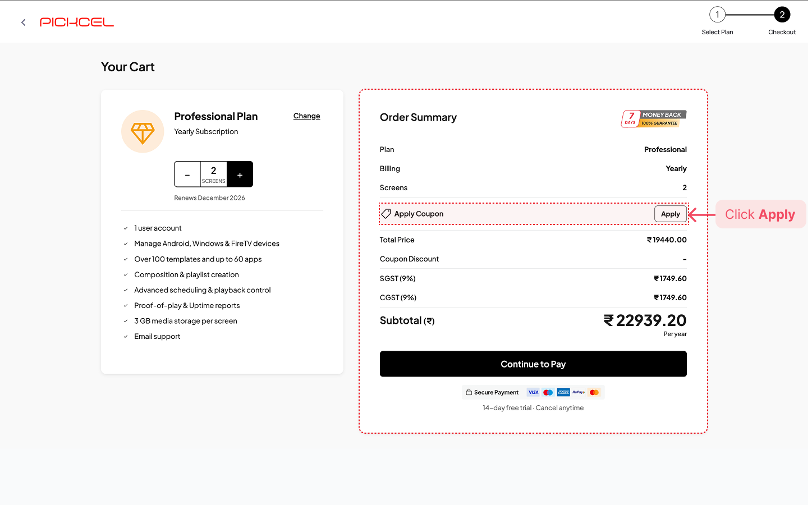The image size is (812, 505).
Task: Click the RuPay payment icon
Action: coord(579,392)
